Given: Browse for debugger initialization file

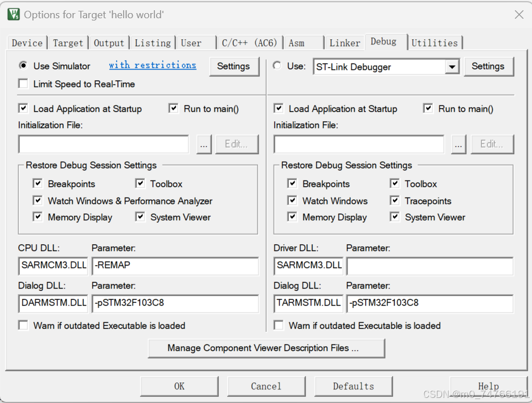Looking at the screenshot, I should point(459,145).
